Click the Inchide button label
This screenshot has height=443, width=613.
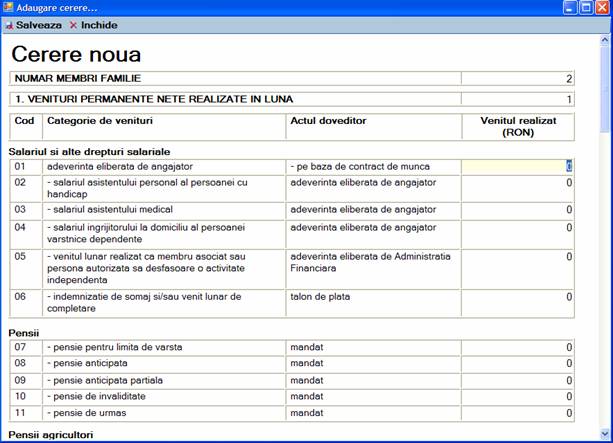[x=99, y=25]
